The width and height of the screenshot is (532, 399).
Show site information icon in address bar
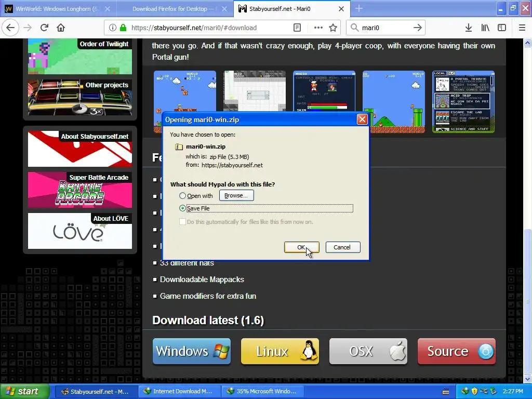(113, 28)
